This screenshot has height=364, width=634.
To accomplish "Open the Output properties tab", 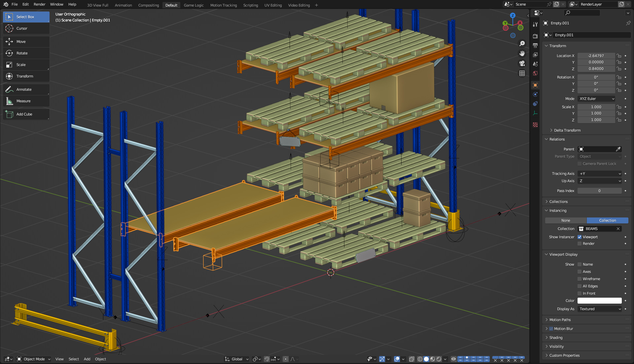I will tap(535, 45).
